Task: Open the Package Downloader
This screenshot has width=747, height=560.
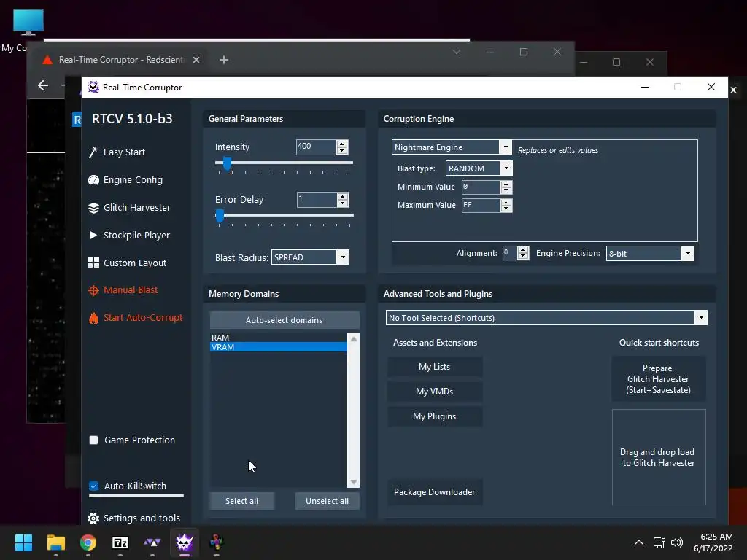Action: [435, 492]
